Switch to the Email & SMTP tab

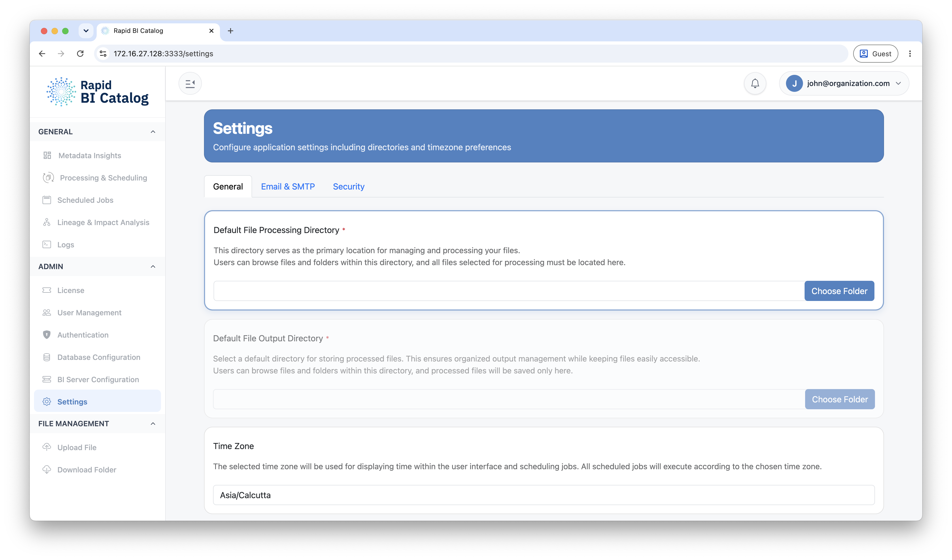click(x=288, y=186)
